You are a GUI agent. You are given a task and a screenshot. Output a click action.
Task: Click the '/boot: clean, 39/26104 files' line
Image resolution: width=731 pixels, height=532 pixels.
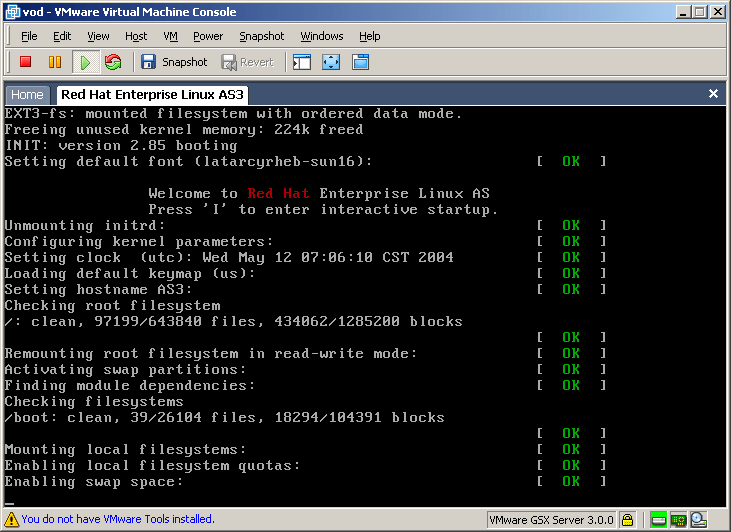(x=224, y=418)
